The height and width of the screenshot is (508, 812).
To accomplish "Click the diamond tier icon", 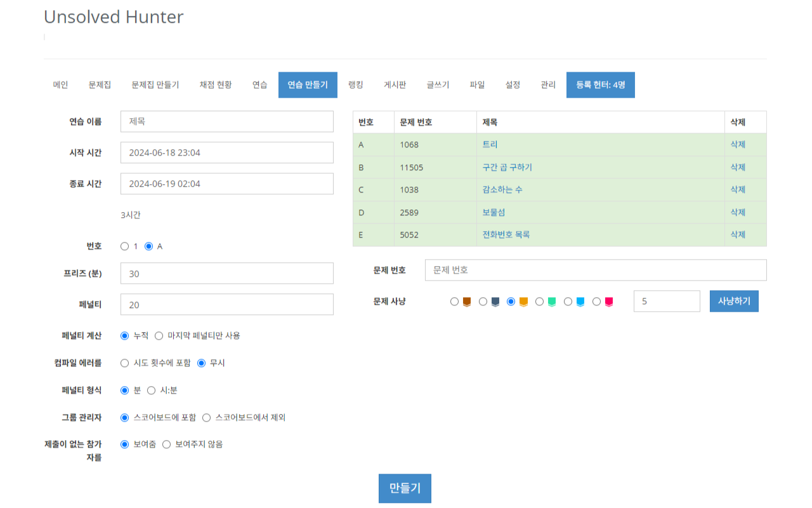I will (x=580, y=302).
